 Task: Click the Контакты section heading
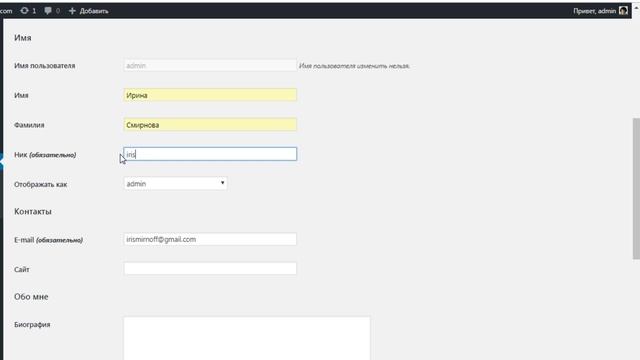(x=33, y=211)
